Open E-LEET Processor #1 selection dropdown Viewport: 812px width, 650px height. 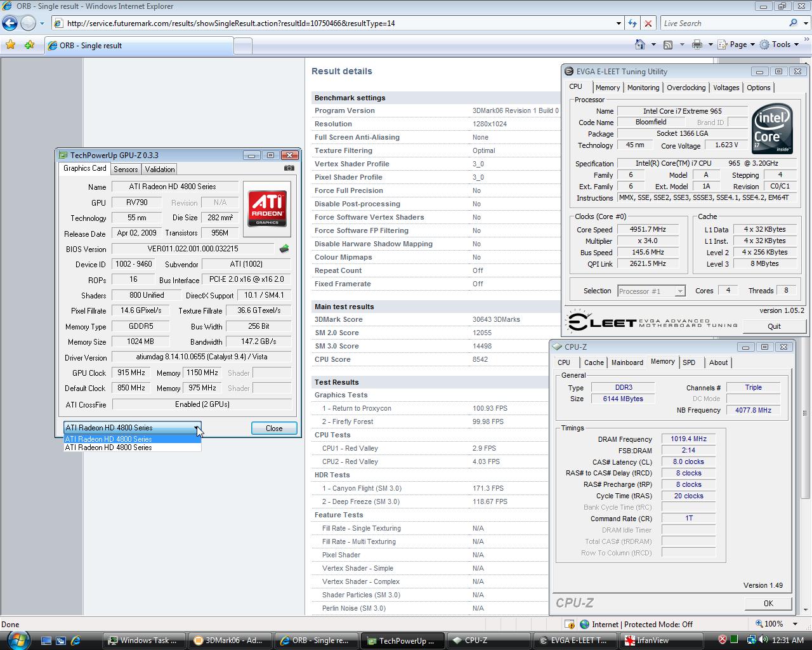coord(680,291)
